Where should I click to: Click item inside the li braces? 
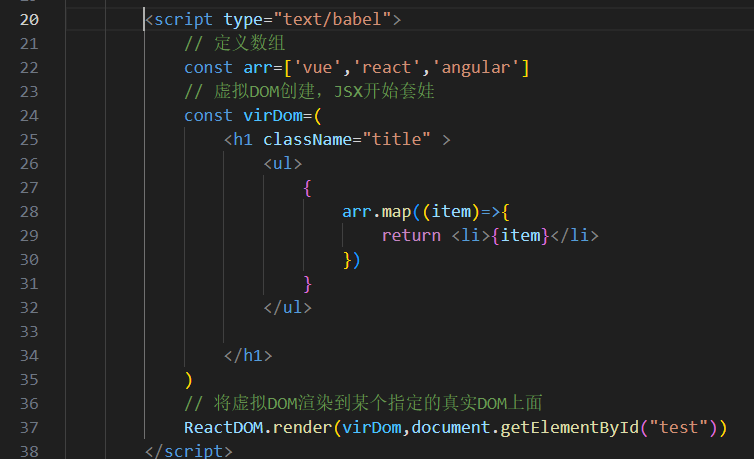[x=520, y=236]
